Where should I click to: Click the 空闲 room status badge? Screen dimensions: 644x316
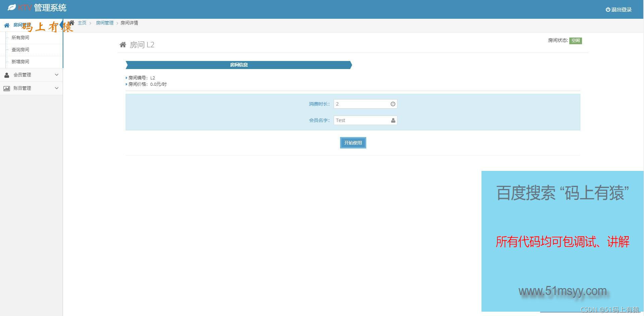(x=576, y=41)
